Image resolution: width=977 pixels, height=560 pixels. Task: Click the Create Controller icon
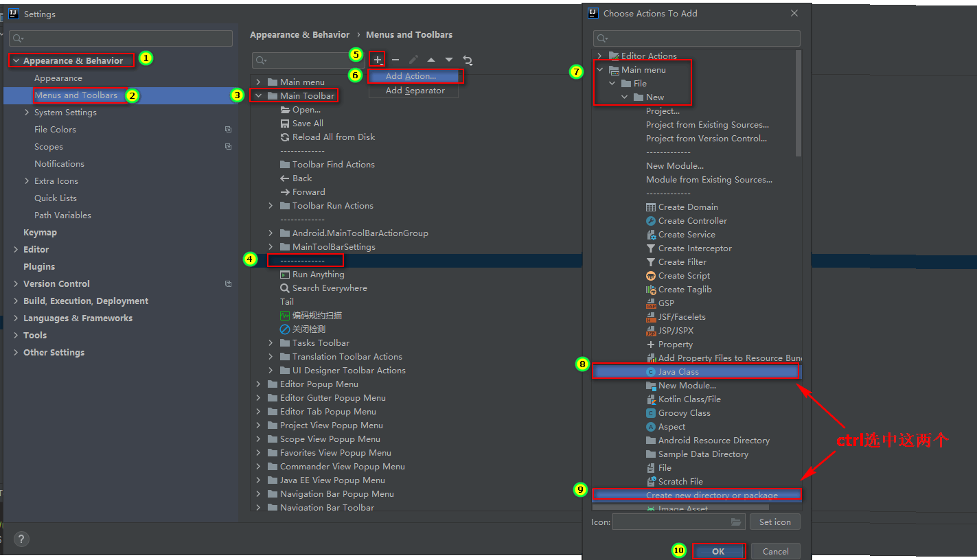pos(651,220)
